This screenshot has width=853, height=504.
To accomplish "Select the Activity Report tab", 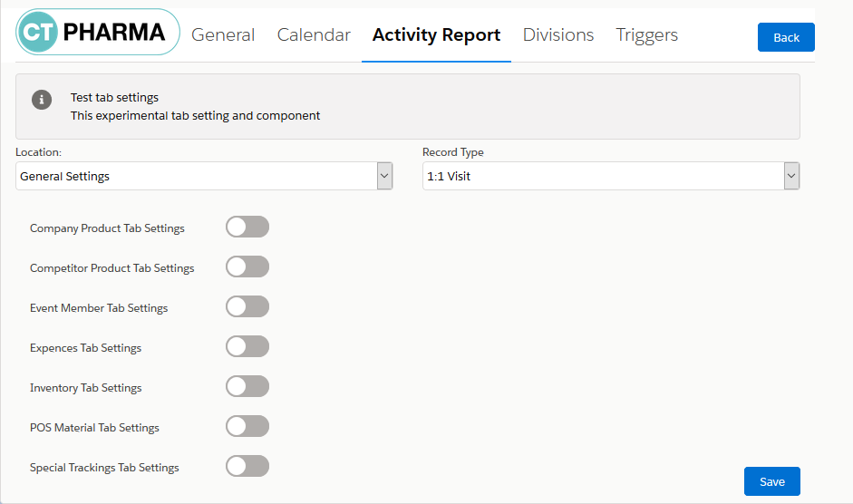I will coord(436,35).
